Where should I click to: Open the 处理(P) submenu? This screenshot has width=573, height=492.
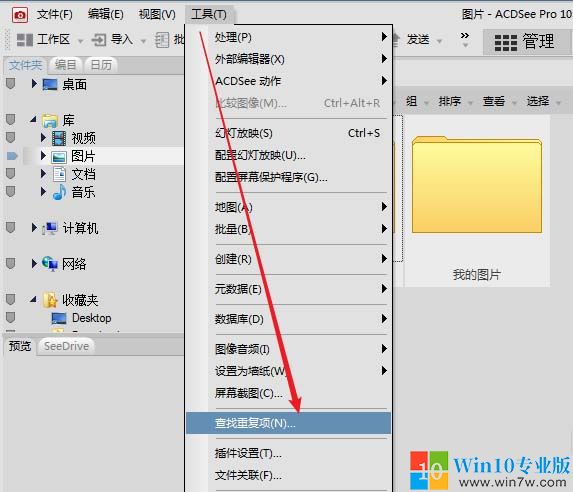(x=288, y=37)
